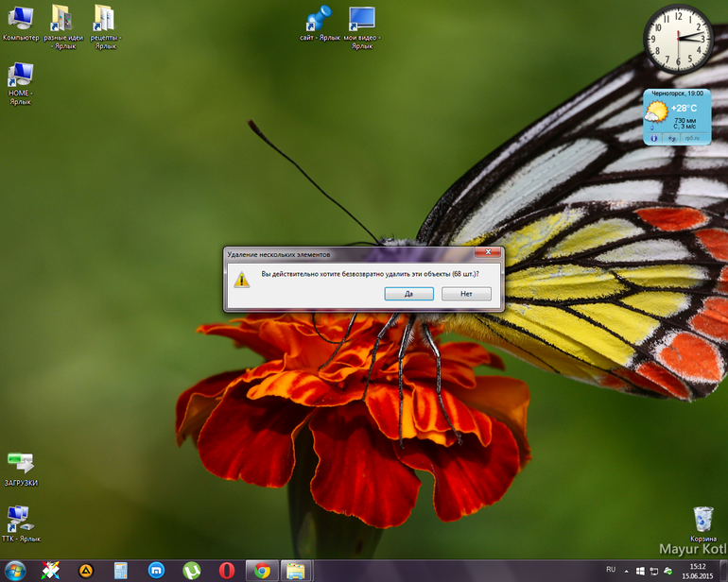Launch Maxthon browser from taskbar
This screenshot has width=728, height=582.
point(156,571)
